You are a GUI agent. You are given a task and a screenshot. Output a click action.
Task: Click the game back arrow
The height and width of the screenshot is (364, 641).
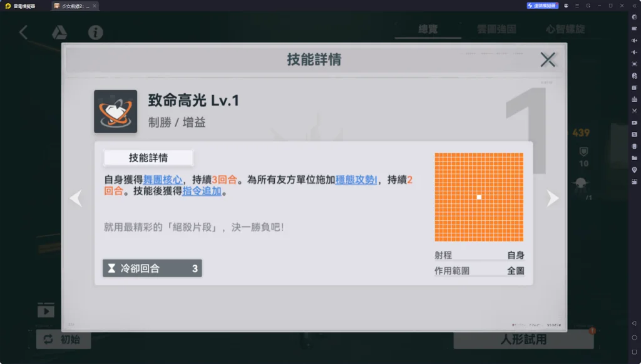pos(23,33)
